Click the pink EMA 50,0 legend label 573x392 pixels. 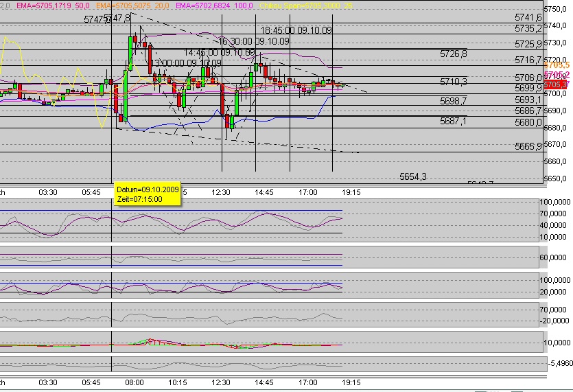[x=53, y=6]
